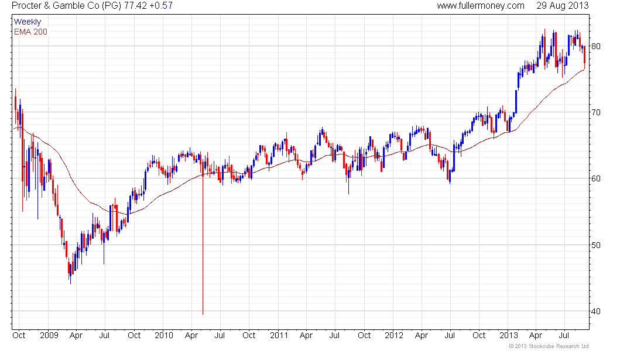
Task: Click the 80 price axis label
Action: (595, 46)
